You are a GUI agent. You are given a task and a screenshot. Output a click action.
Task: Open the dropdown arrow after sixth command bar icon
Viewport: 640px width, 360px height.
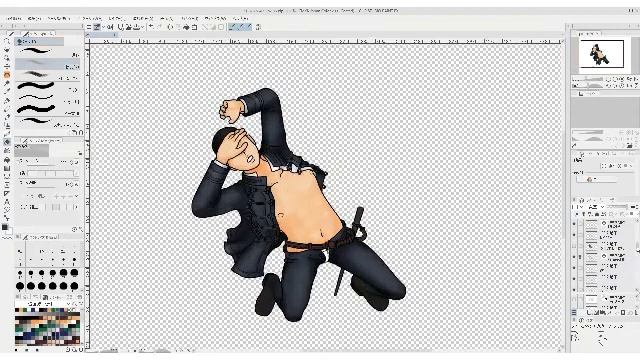(143, 27)
